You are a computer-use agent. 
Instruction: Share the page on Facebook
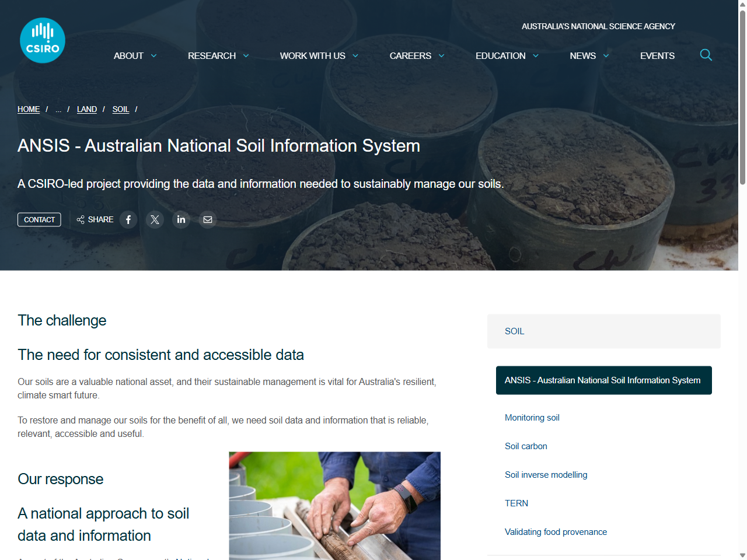[128, 219]
